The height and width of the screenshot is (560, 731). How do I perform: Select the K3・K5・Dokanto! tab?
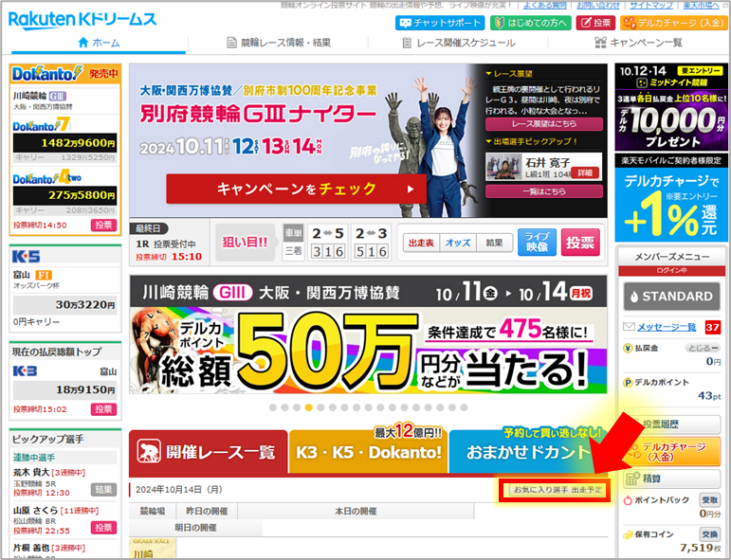(x=368, y=451)
